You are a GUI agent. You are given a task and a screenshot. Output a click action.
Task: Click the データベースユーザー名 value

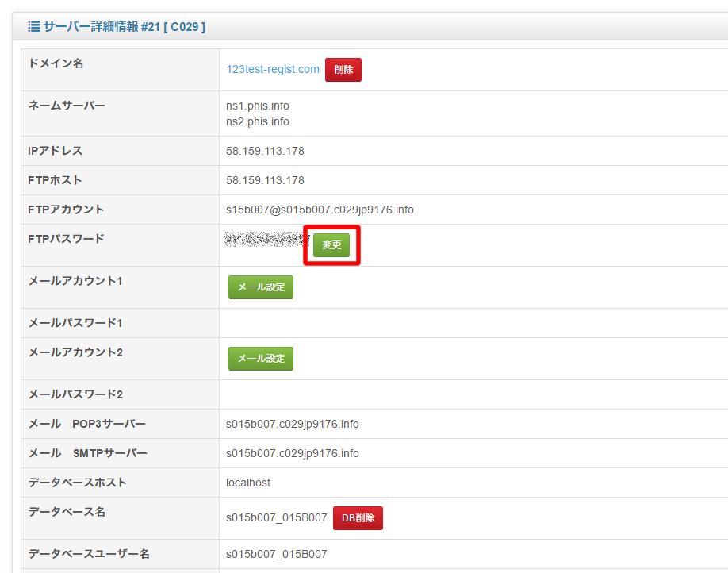[276, 554]
